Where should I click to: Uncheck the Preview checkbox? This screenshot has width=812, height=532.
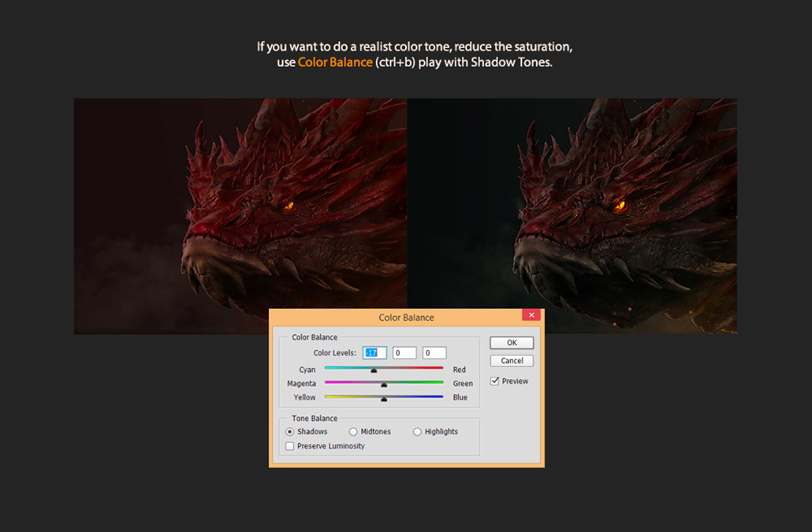point(495,381)
